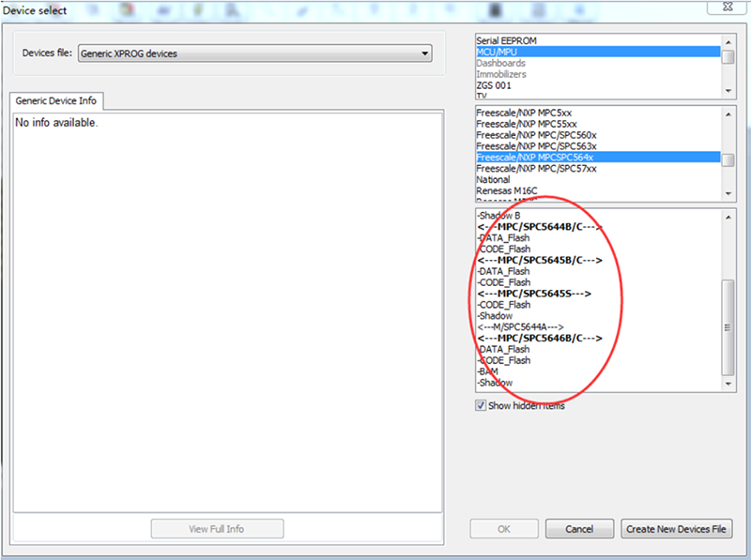Toggle the Show hidden items checkbox

pos(481,405)
